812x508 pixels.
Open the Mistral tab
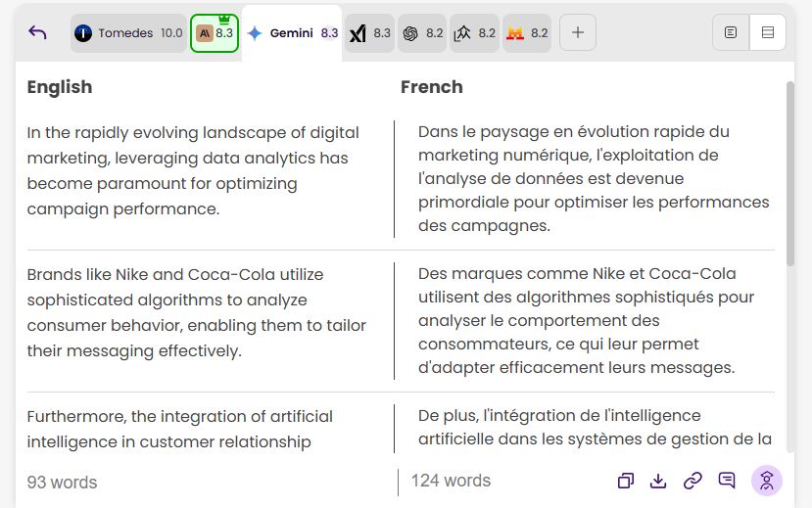click(x=527, y=33)
